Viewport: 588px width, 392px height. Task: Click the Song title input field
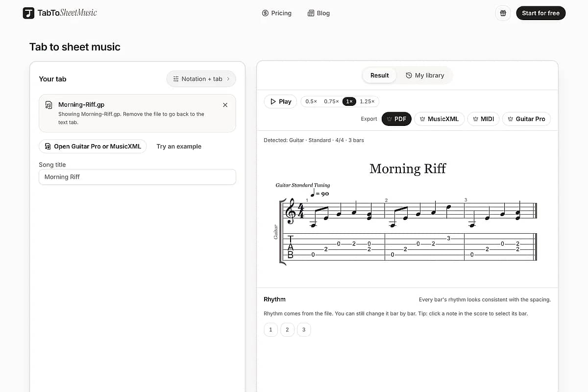pyautogui.click(x=137, y=177)
